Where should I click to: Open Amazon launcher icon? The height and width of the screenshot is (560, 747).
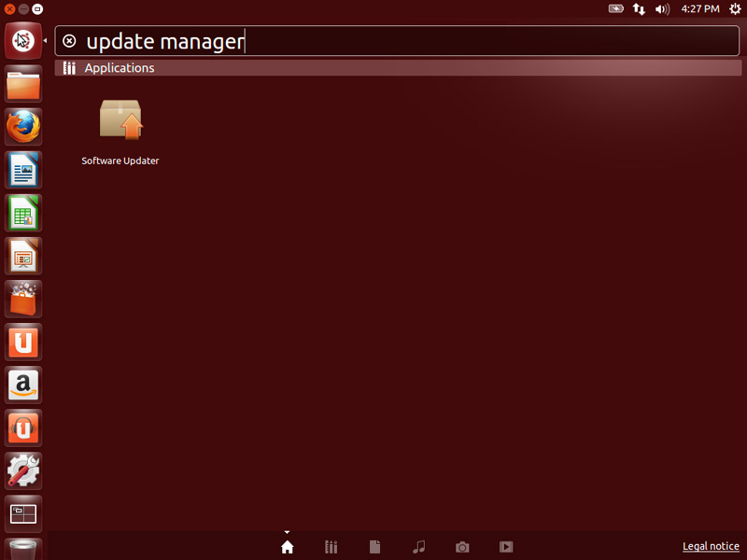click(22, 385)
